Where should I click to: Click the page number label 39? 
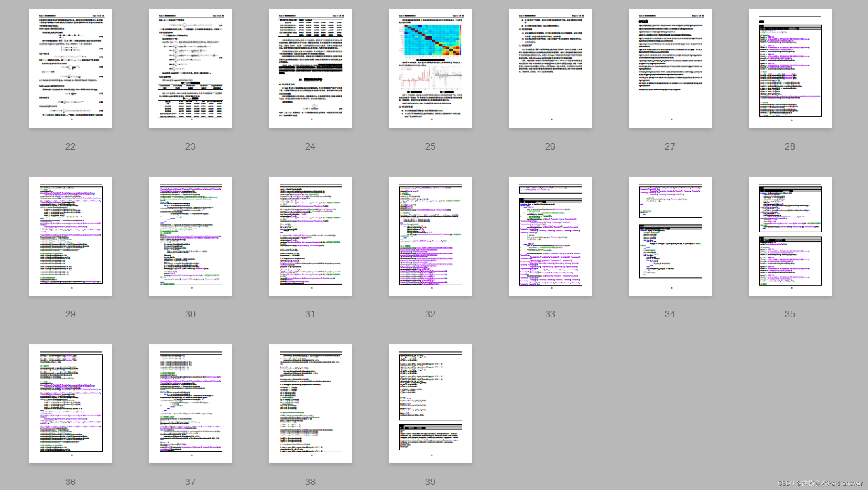click(x=430, y=482)
